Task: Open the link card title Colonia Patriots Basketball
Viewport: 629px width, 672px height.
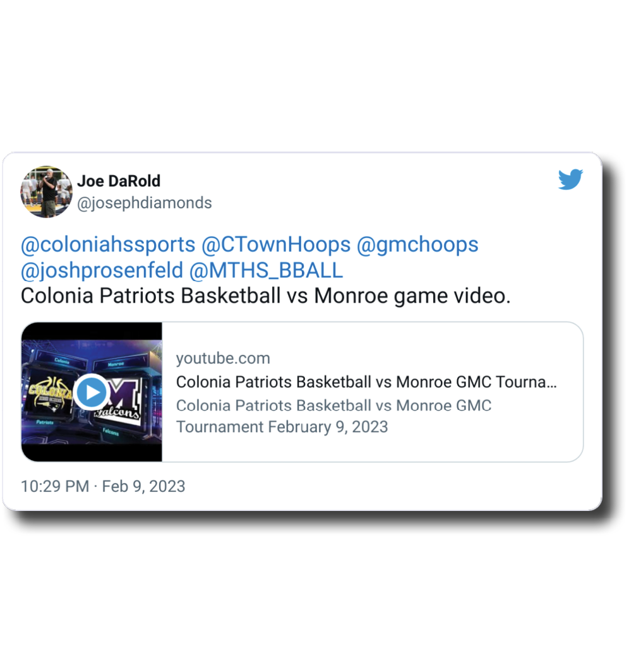Action: coord(366,382)
